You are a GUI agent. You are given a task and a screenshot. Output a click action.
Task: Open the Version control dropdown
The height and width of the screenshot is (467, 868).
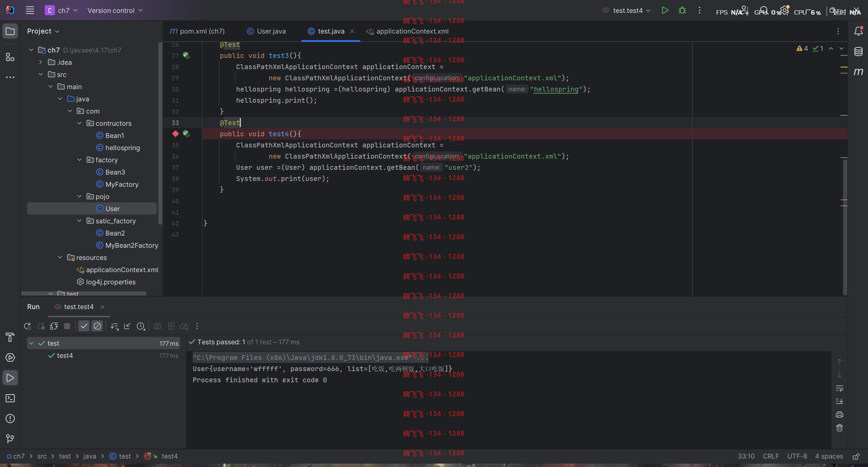[115, 11]
